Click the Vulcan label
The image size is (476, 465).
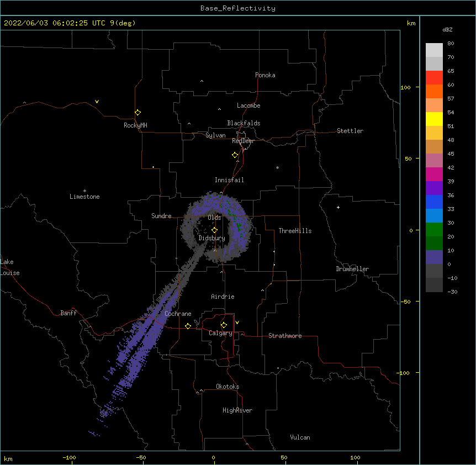pos(300,437)
